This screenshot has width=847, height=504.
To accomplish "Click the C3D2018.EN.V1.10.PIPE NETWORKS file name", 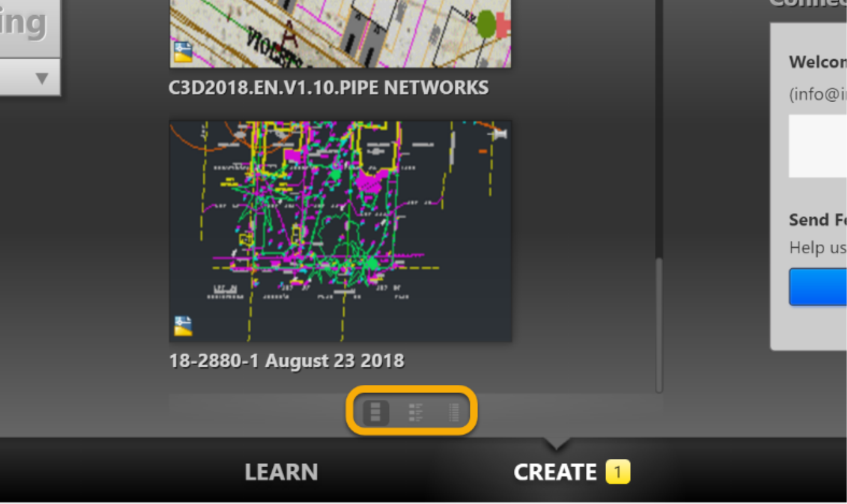I will click(329, 88).
